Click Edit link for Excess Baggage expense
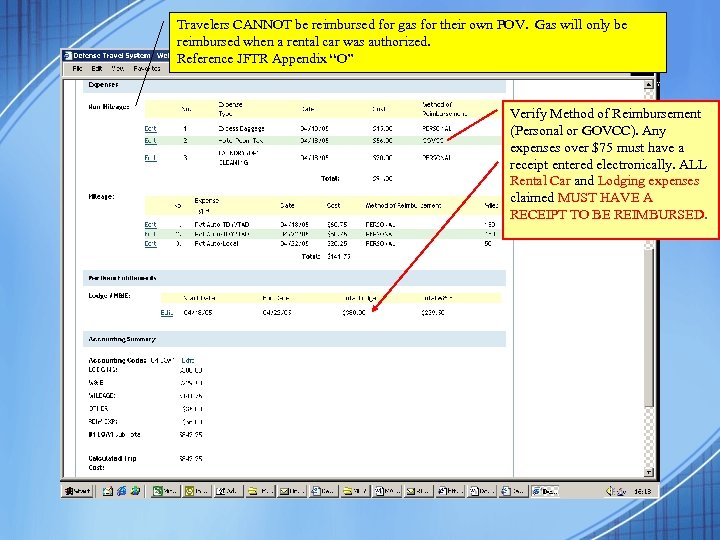Image resolution: width=720 pixels, height=540 pixels. coord(150,129)
